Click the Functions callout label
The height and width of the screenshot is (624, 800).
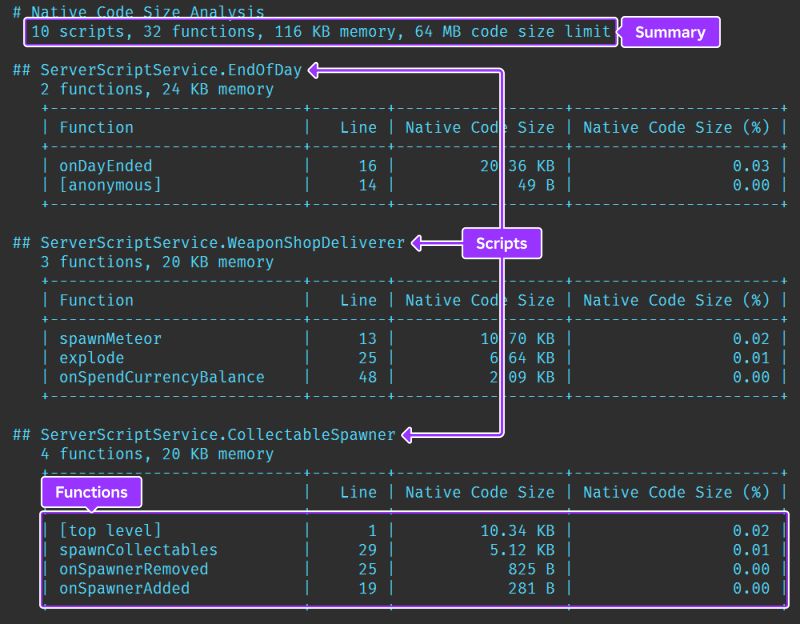click(x=92, y=492)
